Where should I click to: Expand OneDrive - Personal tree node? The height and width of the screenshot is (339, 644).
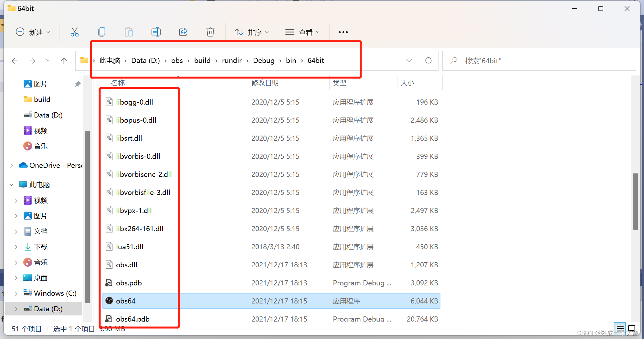12,166
